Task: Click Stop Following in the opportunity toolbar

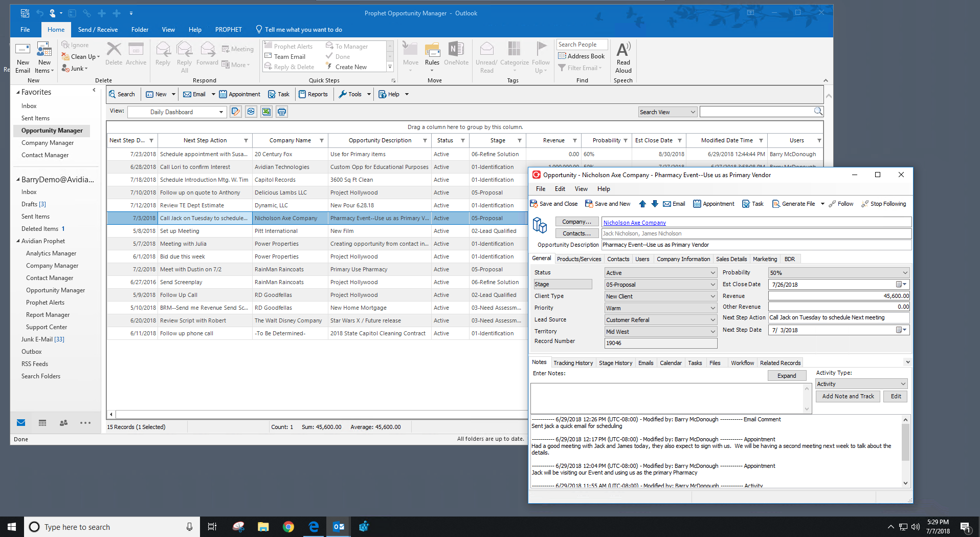Action: pos(883,204)
